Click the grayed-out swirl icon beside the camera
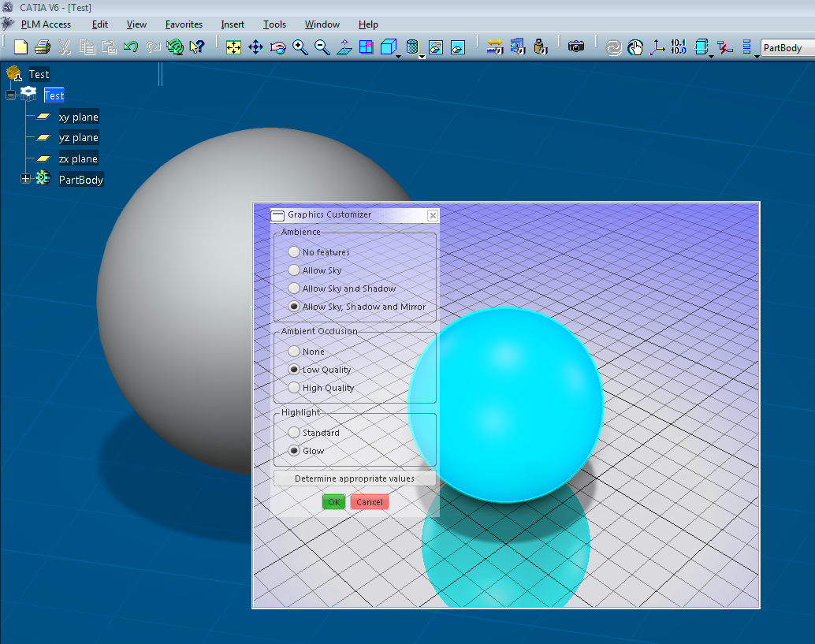The width and height of the screenshot is (815, 644). [x=613, y=48]
